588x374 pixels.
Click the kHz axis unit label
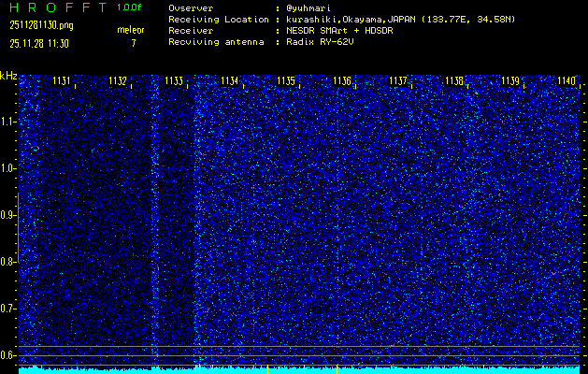pos(8,76)
